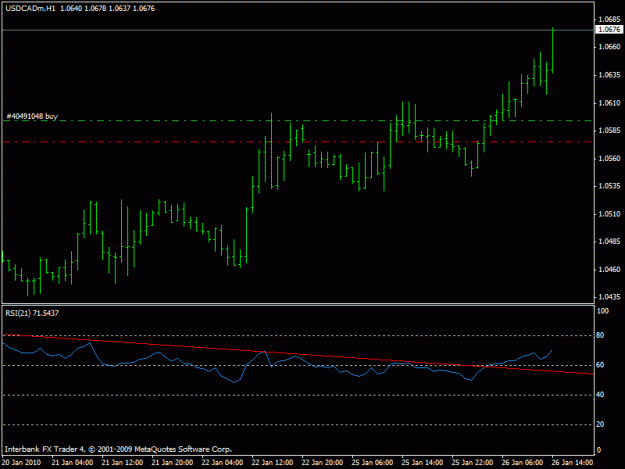Click the RSI scale value 20
The height and width of the screenshot is (469, 625).
click(600, 424)
